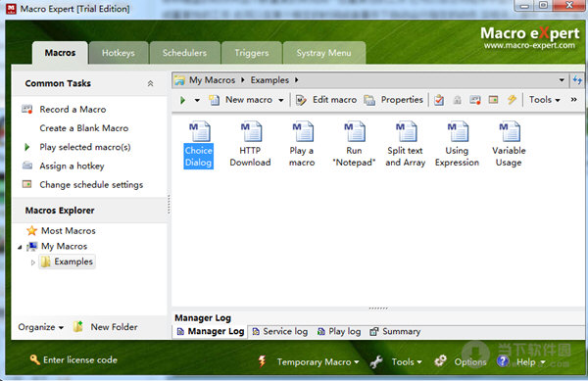Viewport: 588px width, 381px height.
Task: Click Play selected macro(s) link
Action: [x=85, y=147]
